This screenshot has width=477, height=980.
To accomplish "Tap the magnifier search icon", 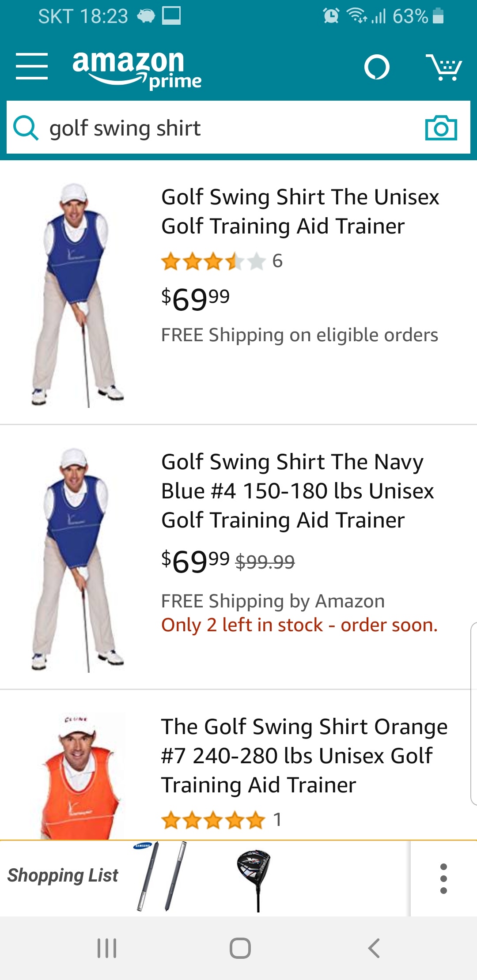I will 26,128.
